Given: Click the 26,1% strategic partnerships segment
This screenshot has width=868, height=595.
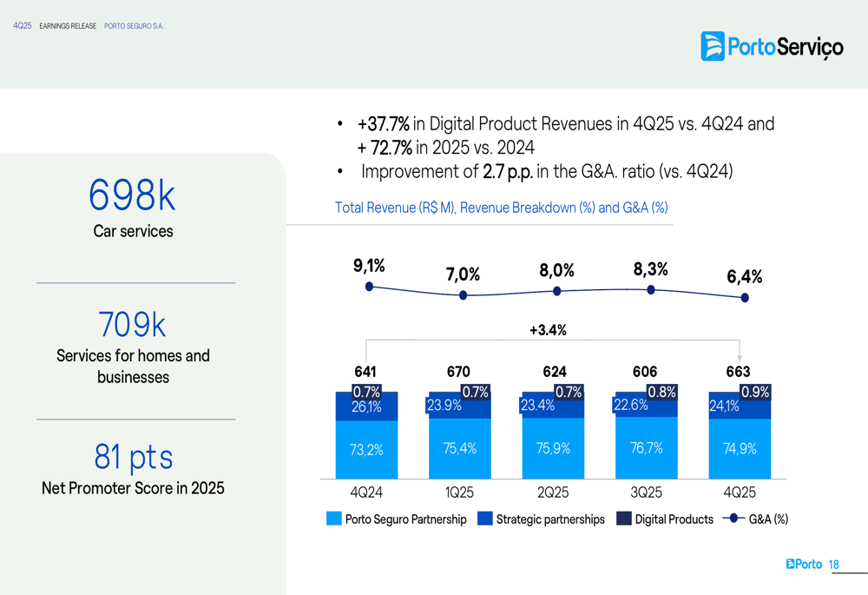Looking at the screenshot, I should (366, 407).
